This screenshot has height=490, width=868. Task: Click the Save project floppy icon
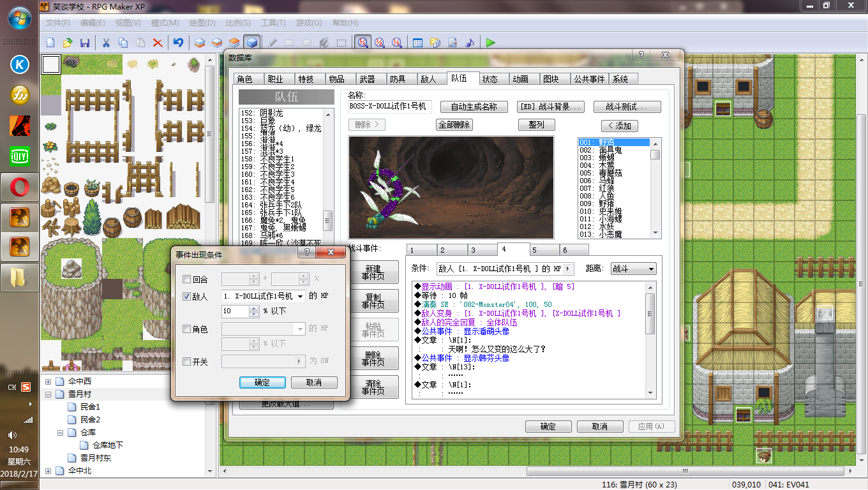pos(84,43)
